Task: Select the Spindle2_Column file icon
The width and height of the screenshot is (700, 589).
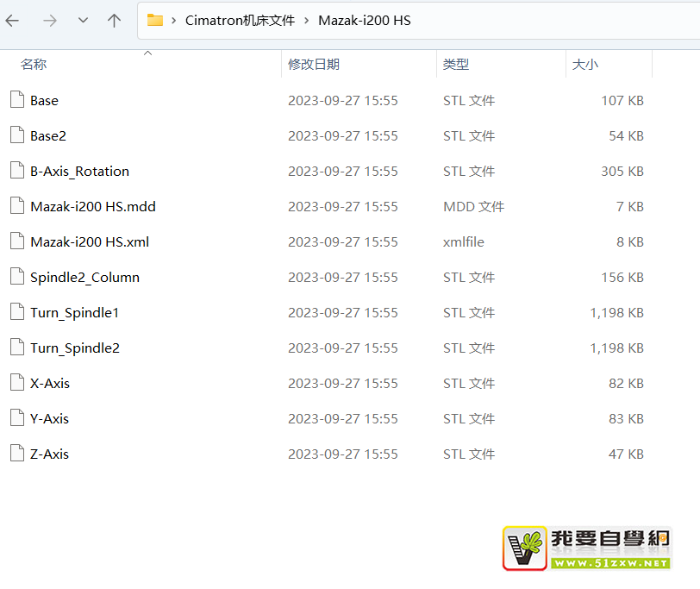Action: (x=16, y=277)
